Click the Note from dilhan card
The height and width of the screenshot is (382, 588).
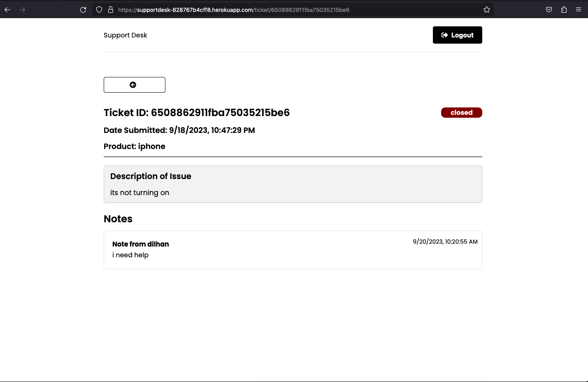click(x=293, y=249)
